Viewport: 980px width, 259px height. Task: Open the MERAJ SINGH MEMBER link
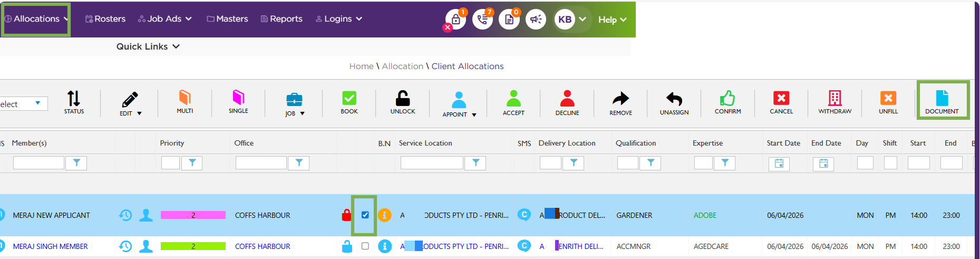click(x=51, y=246)
